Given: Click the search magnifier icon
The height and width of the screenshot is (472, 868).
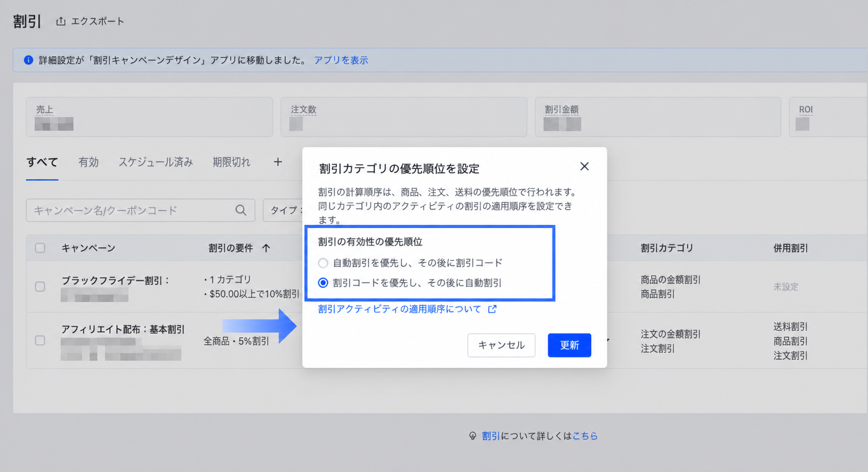Looking at the screenshot, I should coord(241,210).
